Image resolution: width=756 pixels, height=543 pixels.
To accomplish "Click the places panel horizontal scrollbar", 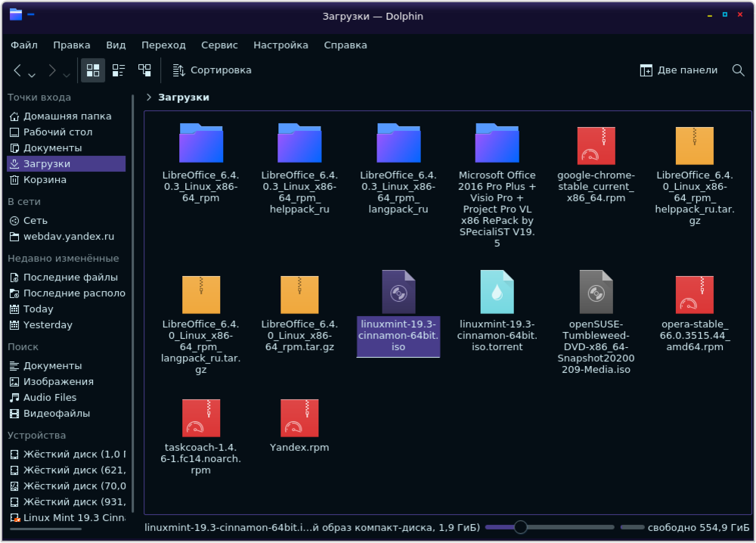I will (46, 529).
